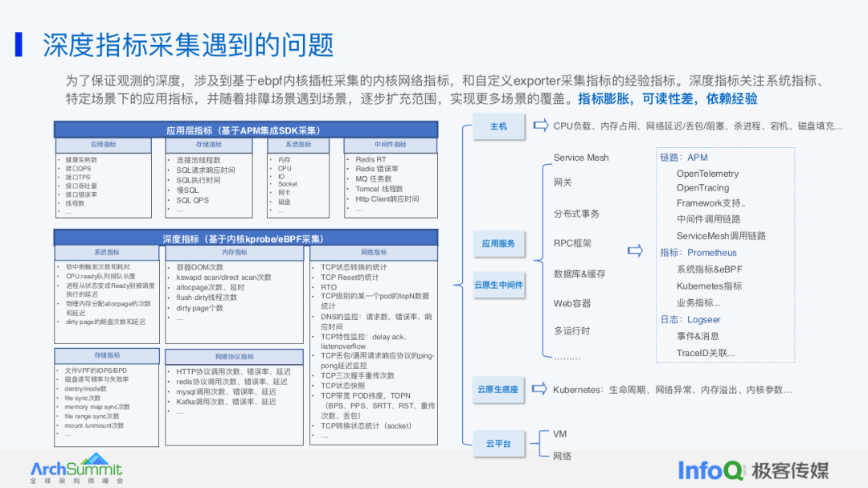Click the 系统指标&eBPF entry
868x488 pixels.
(x=709, y=269)
